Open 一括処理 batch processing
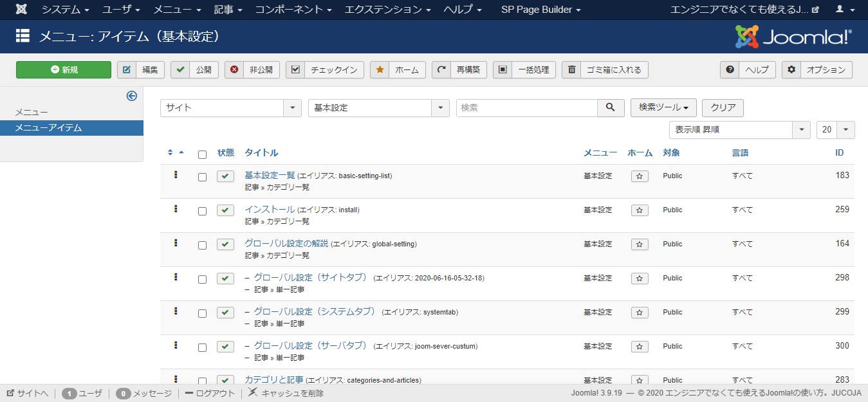868x402 pixels. click(526, 69)
